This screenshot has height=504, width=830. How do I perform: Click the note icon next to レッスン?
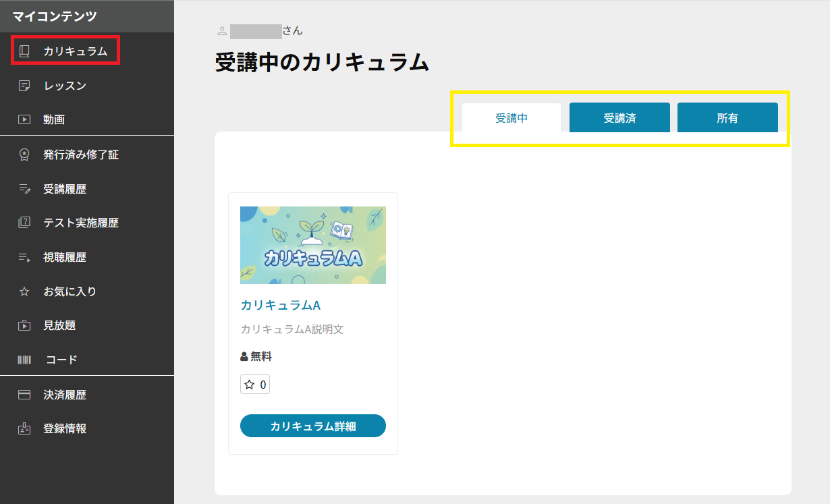coord(25,86)
